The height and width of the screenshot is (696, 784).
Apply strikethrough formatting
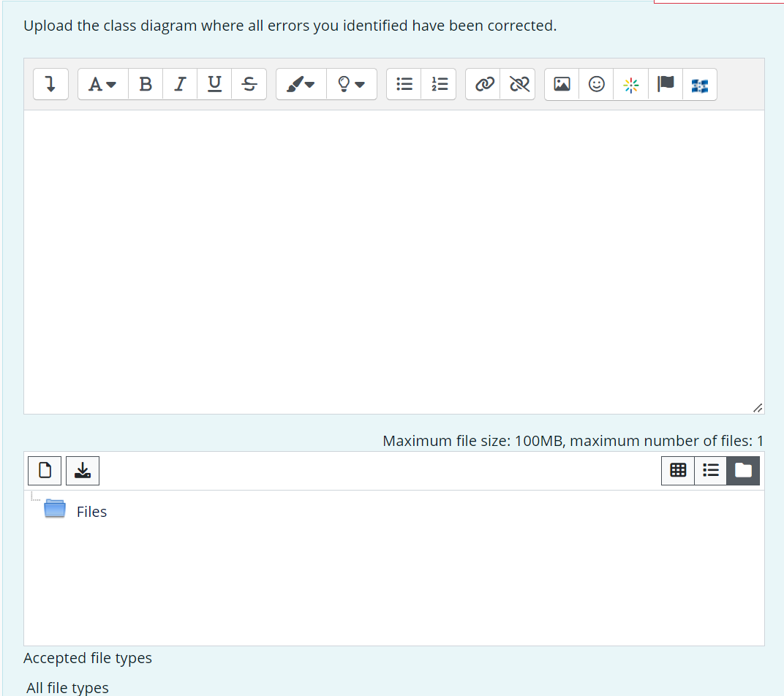(249, 84)
